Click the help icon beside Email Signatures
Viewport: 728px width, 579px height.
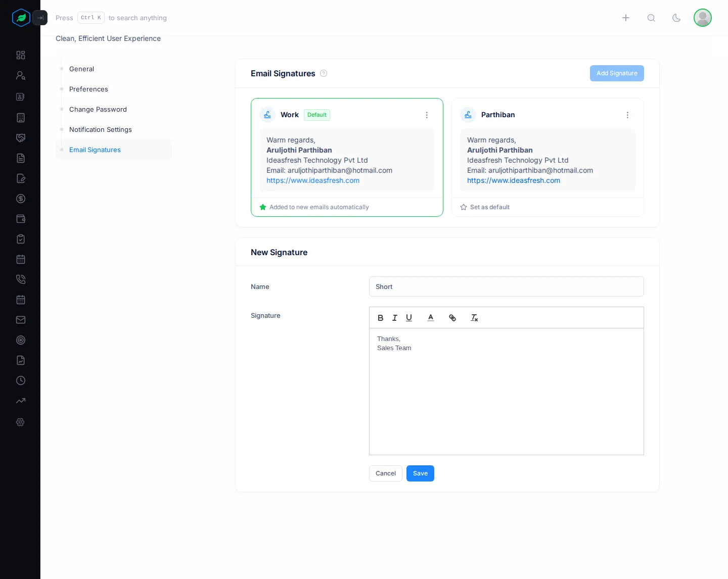[324, 73]
